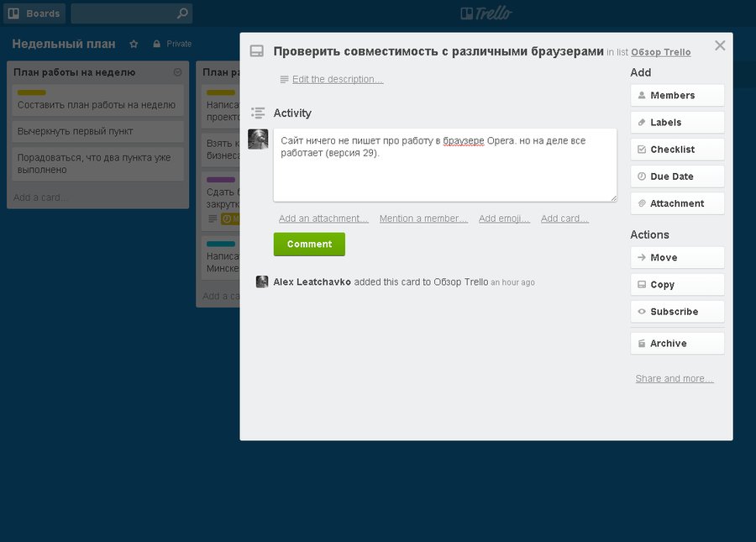Click purple label on Сдать card

(221, 179)
